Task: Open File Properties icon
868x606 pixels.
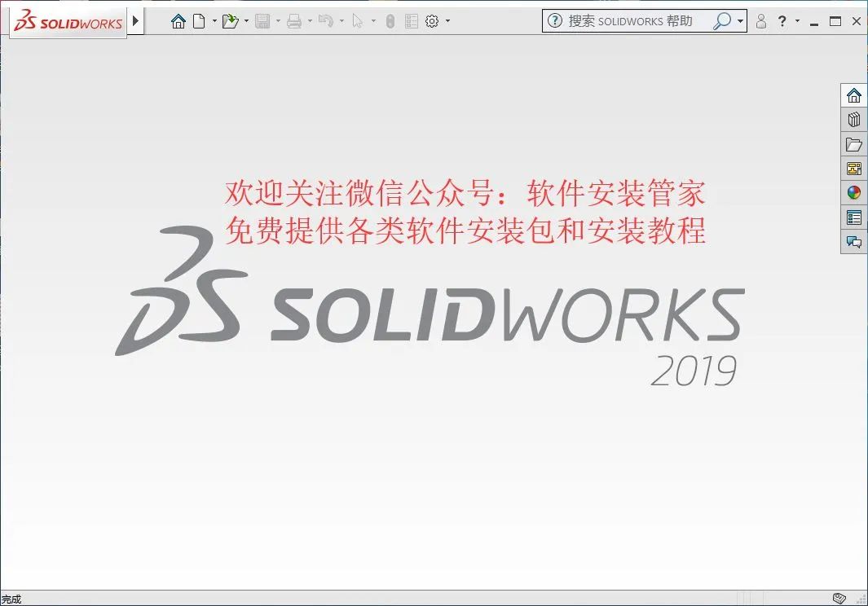Action: pyautogui.click(x=412, y=21)
